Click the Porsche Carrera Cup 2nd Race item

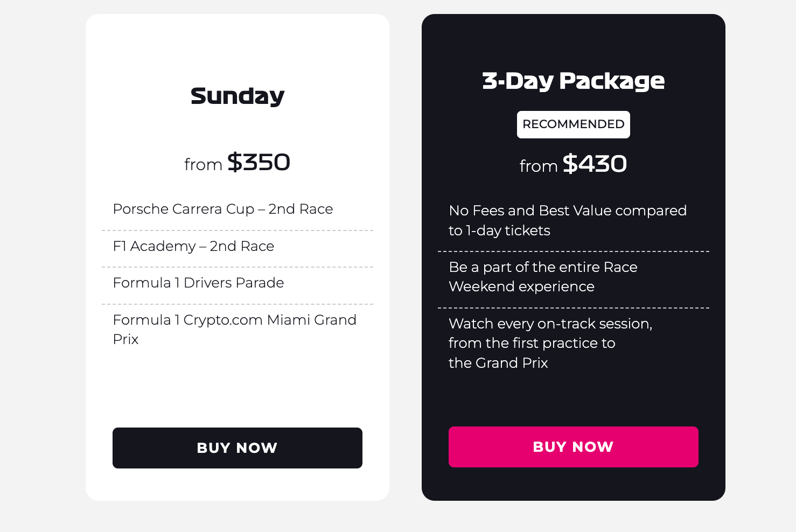[222, 209]
